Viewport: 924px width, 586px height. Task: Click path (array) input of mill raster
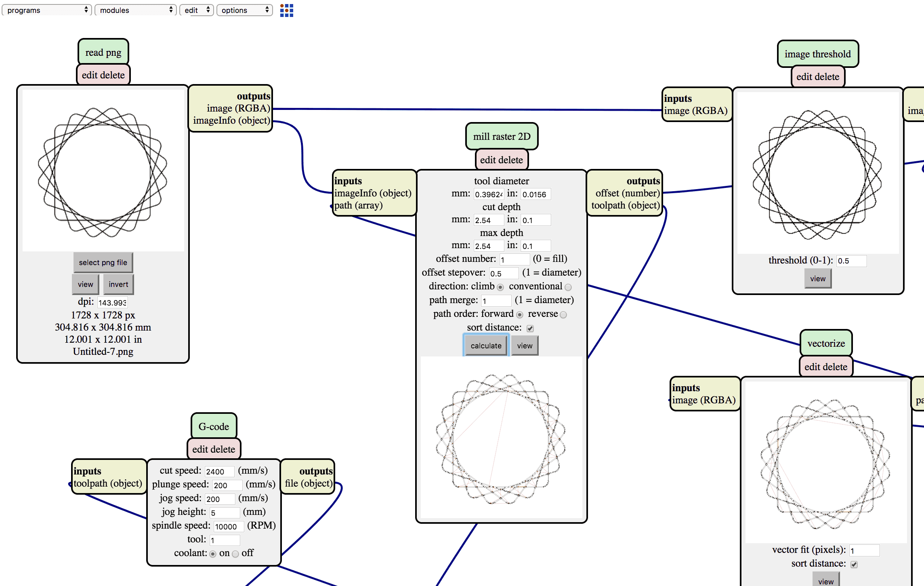tap(358, 205)
